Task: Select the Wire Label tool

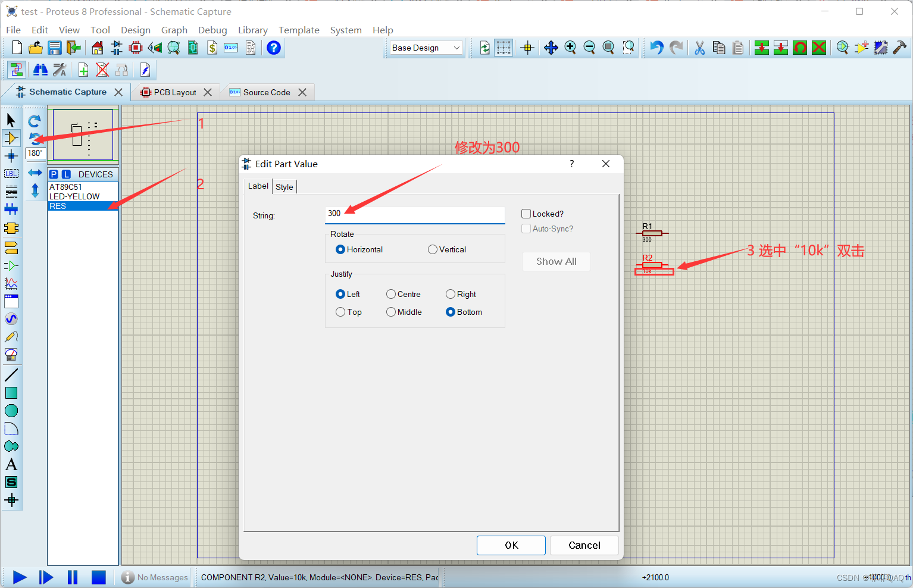Action: point(11,174)
